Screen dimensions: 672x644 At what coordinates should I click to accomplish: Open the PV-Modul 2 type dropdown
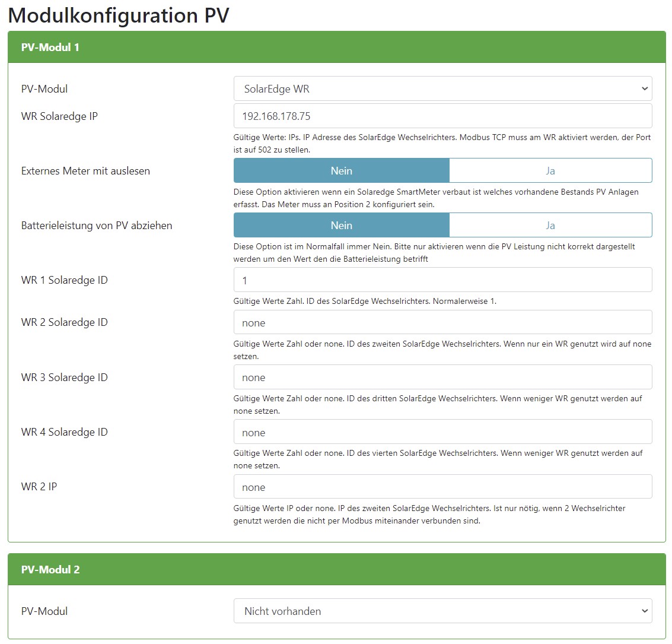(442, 611)
